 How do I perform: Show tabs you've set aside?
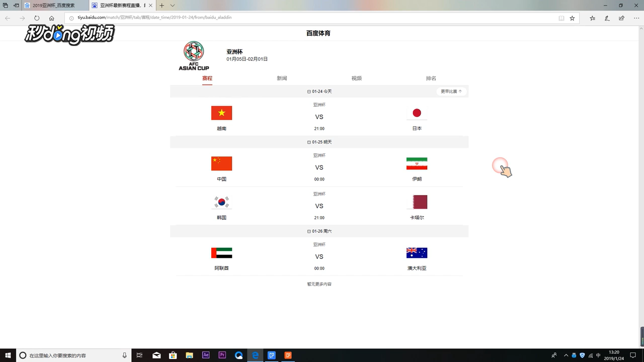6,6
